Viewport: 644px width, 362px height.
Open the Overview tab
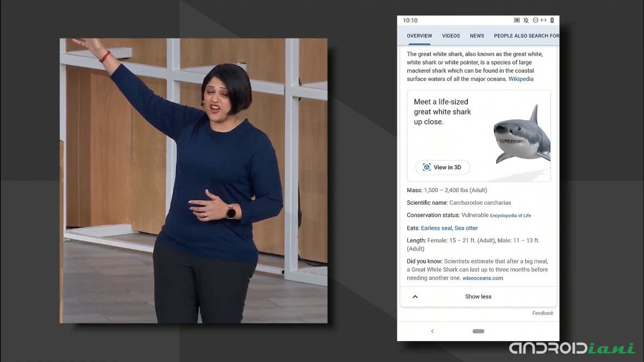[x=420, y=36]
